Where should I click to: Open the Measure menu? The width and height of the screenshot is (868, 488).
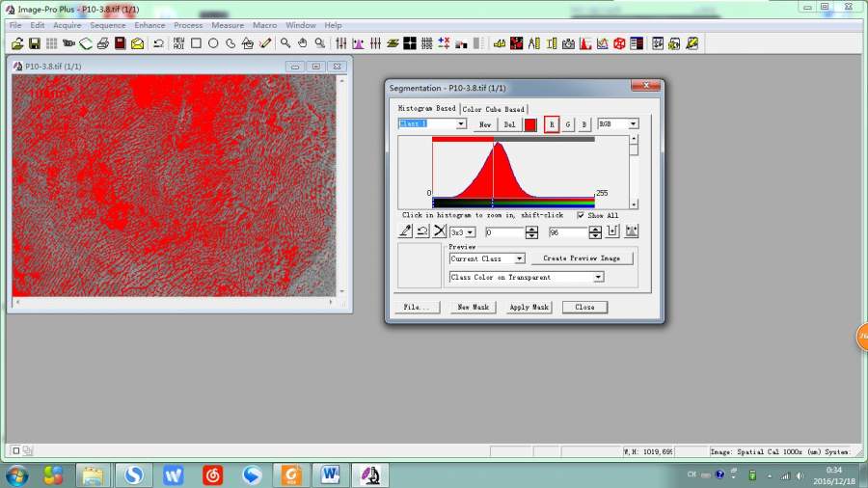[228, 25]
